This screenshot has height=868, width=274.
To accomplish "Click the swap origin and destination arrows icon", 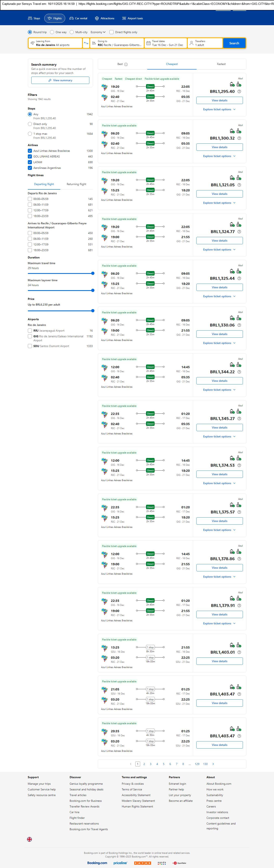I will (x=86, y=43).
